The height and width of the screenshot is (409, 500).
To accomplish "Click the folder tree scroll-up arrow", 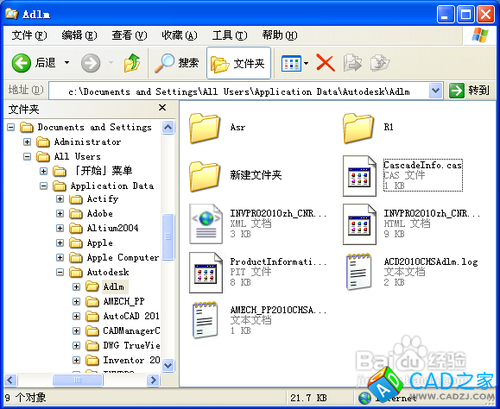I will pyautogui.click(x=168, y=127).
